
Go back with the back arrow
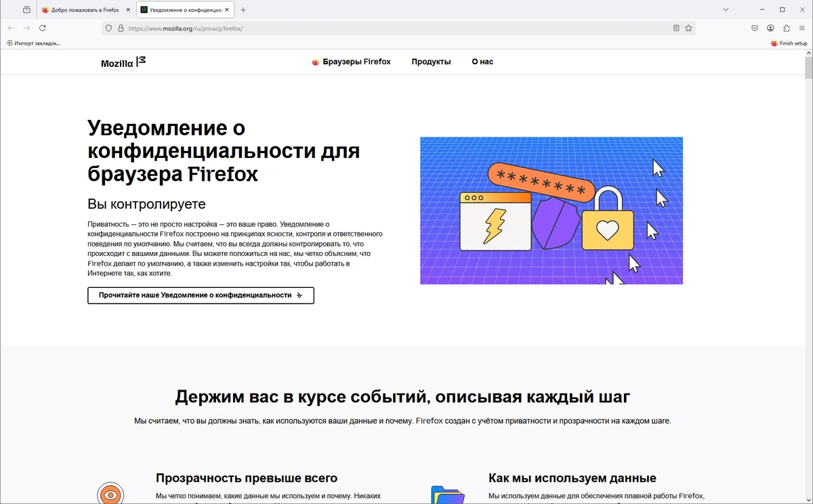click(x=11, y=28)
